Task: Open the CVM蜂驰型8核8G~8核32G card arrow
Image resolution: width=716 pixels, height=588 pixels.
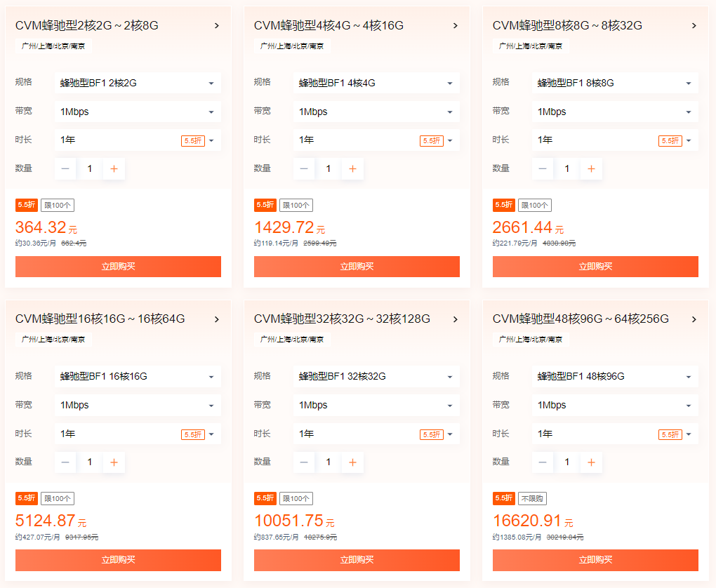Action: (694, 25)
